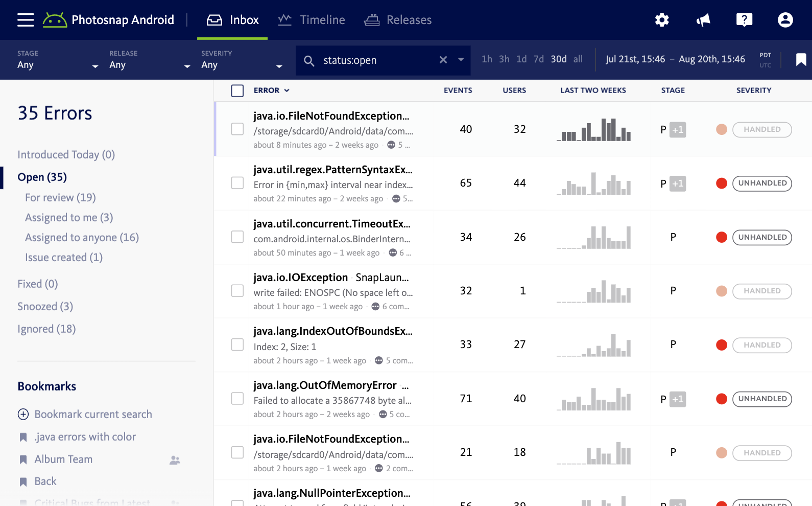This screenshot has height=506, width=812.
Task: Open the custom date range Jul 21st – Aug 20th
Action: point(675,59)
